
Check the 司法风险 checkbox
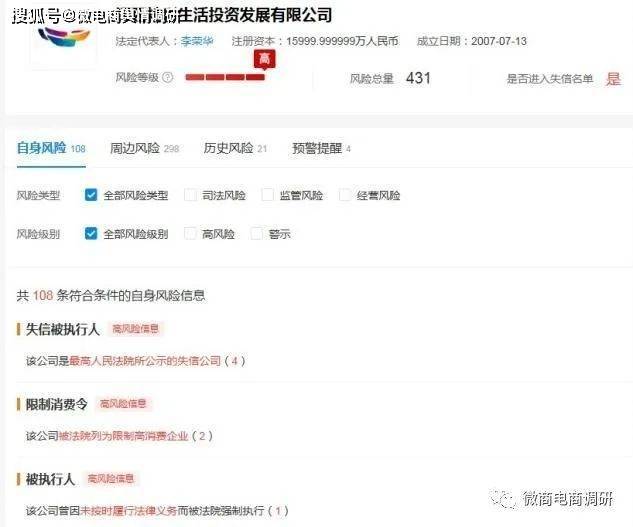pyautogui.click(x=190, y=195)
